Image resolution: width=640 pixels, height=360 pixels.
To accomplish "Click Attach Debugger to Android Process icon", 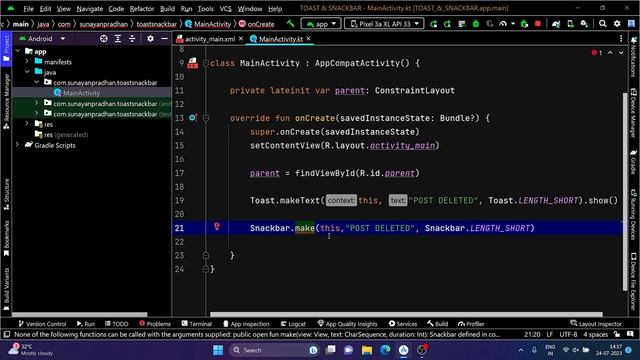I will (524, 24).
